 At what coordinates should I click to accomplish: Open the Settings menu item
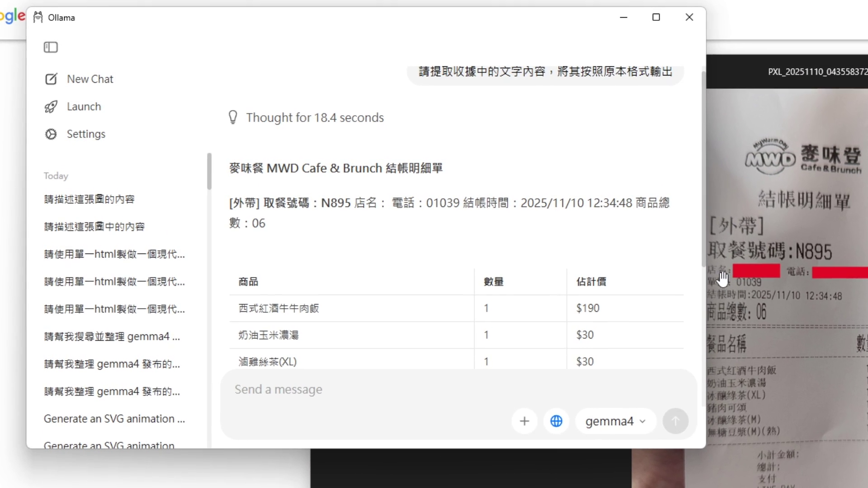coord(86,134)
